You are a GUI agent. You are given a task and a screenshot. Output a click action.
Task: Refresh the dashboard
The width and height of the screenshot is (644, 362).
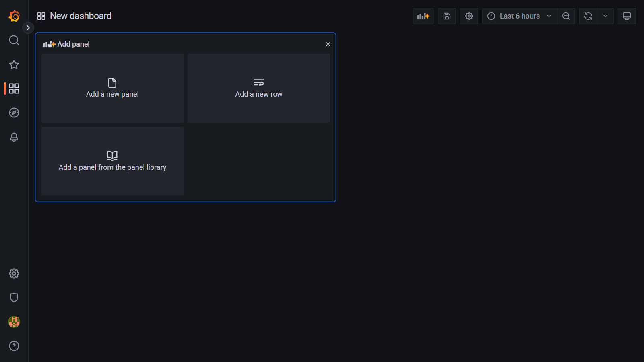point(588,16)
